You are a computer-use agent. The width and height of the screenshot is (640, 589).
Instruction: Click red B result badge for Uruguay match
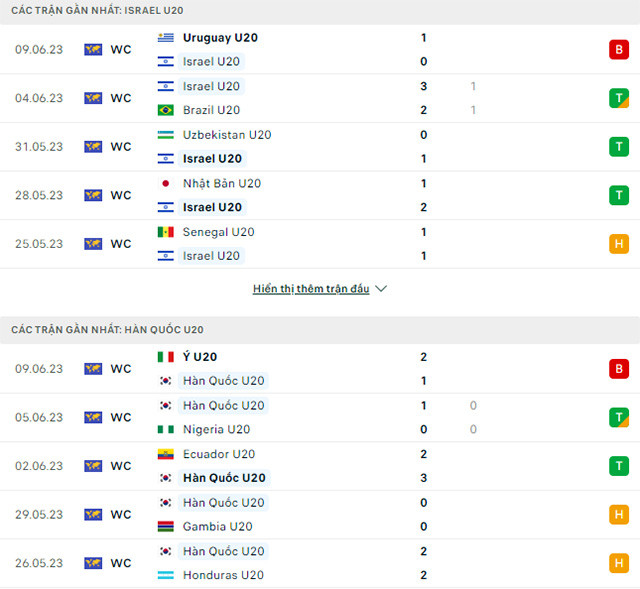coord(618,49)
